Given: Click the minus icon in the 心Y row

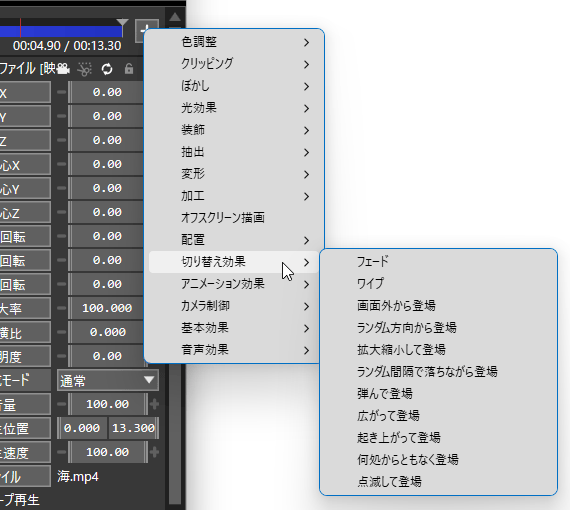Looking at the screenshot, I should coord(61,188).
